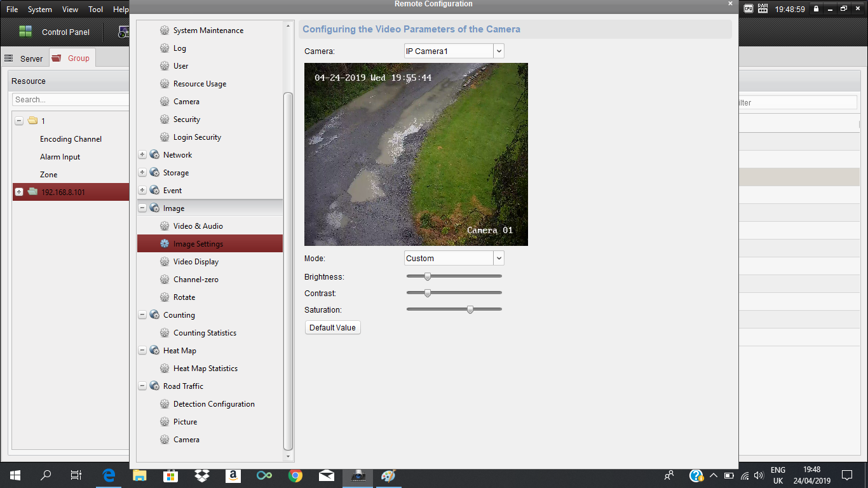Click the Resource search input field
Viewport: 868px width, 488px height.
[70, 100]
